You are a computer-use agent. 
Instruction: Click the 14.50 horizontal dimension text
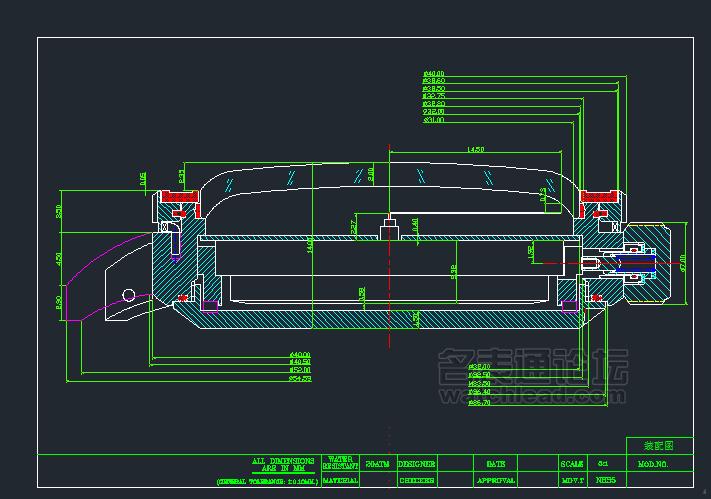pos(475,150)
